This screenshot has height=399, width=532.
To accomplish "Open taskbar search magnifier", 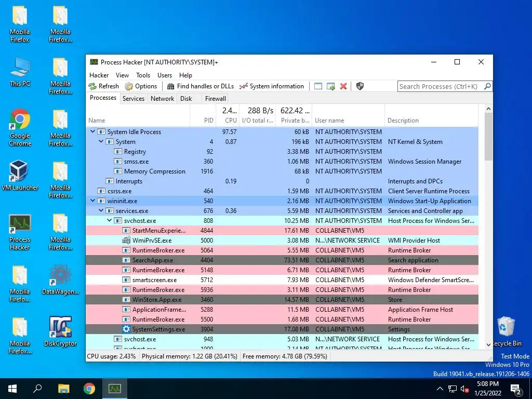I will tap(37, 389).
